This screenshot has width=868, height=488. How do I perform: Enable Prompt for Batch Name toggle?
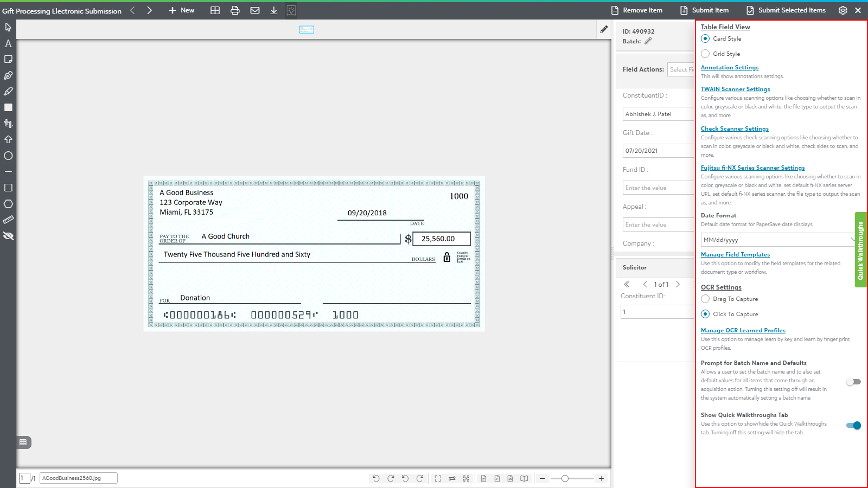click(x=853, y=382)
